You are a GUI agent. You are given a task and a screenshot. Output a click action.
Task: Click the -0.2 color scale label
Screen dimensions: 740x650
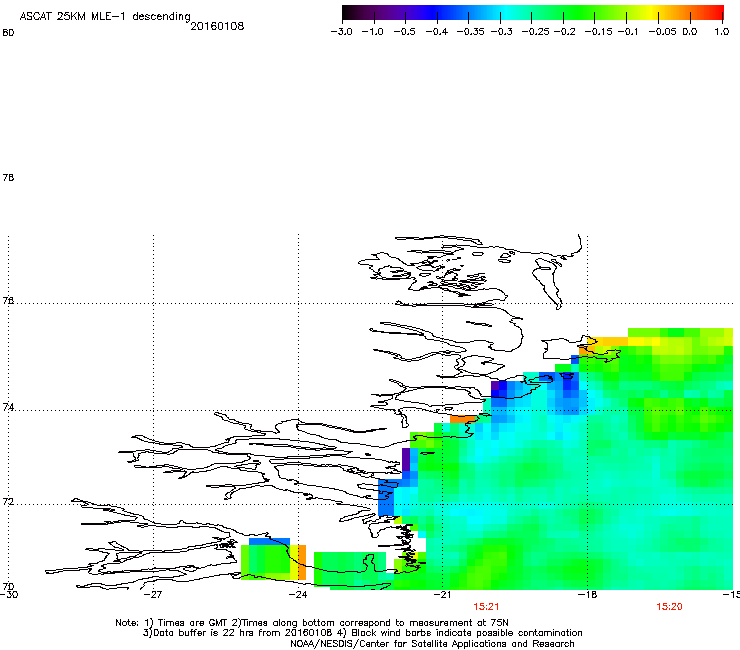(565, 32)
